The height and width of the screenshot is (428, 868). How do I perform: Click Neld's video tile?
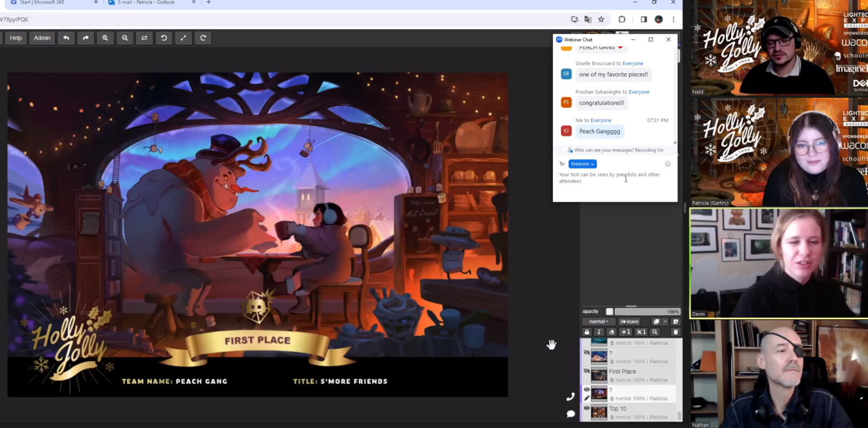click(779, 48)
